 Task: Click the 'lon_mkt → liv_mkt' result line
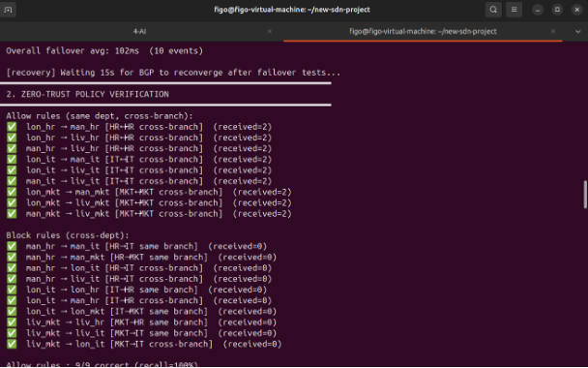click(x=149, y=203)
